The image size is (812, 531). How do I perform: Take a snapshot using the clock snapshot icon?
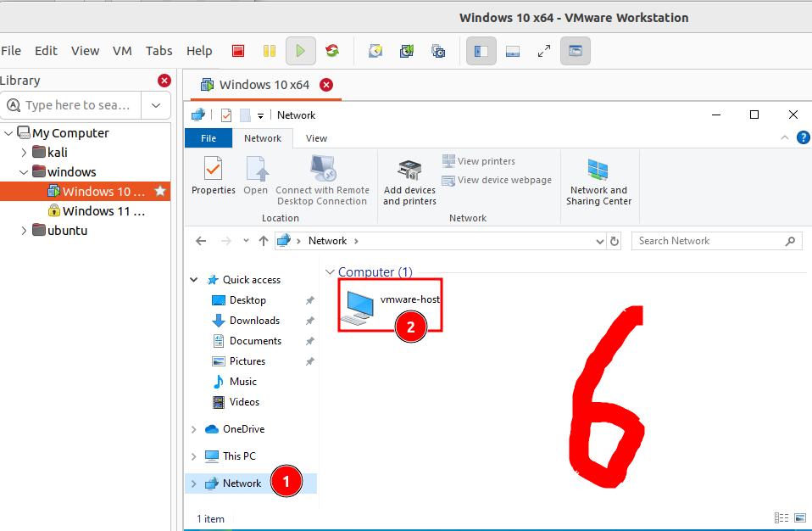click(375, 51)
